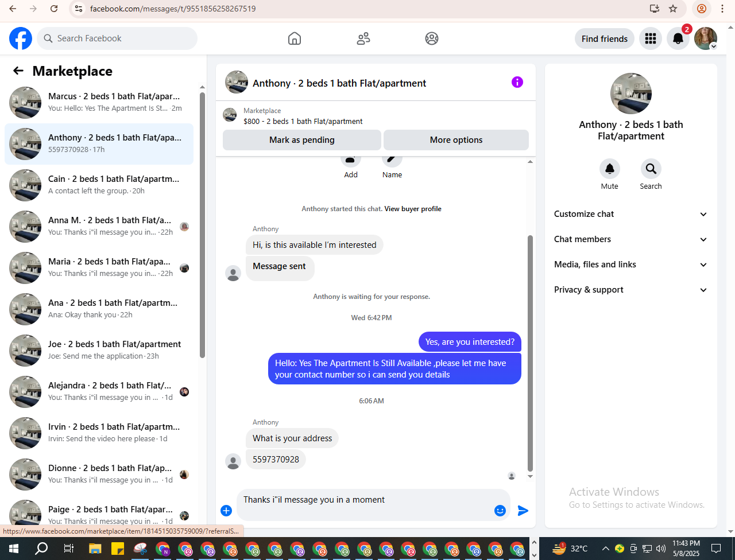Open install app icon in address bar
The image size is (735, 560).
[654, 9]
